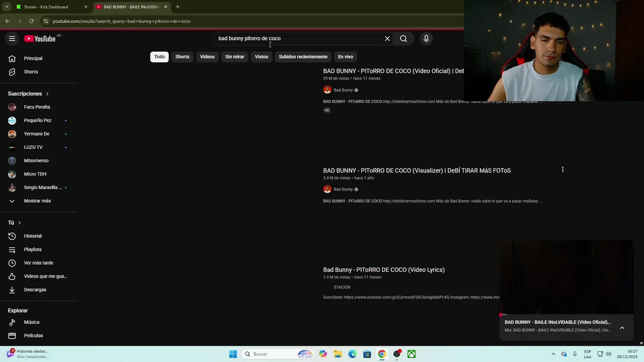The width and height of the screenshot is (644, 362).
Task: Open the tab search dropdown arrow
Action: click(6, 7)
